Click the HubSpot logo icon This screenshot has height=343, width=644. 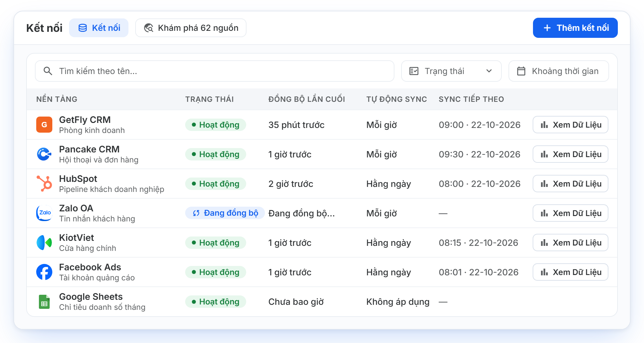44,184
